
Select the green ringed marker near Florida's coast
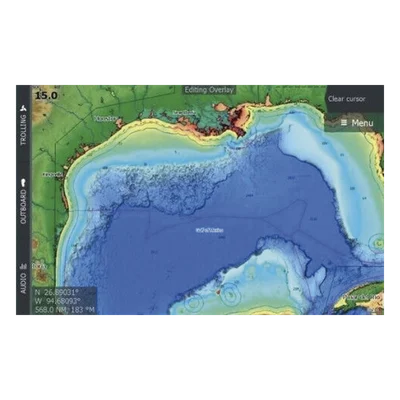click(378, 243)
